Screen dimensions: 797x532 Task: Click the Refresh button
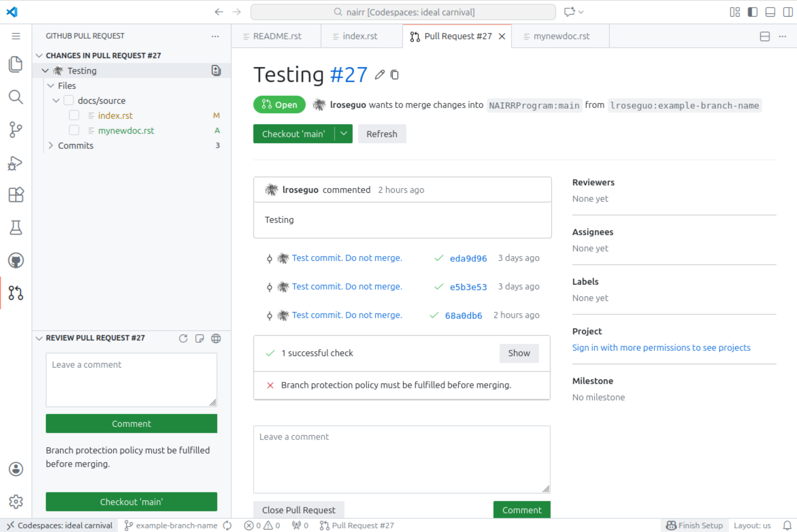point(382,134)
